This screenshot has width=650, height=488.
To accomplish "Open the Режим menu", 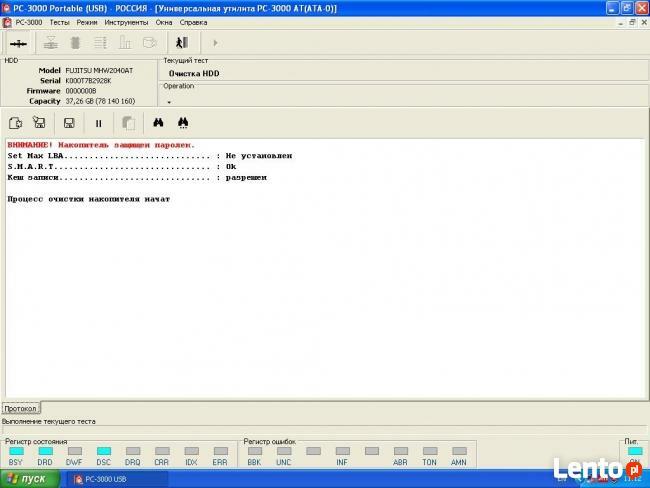I will point(87,21).
